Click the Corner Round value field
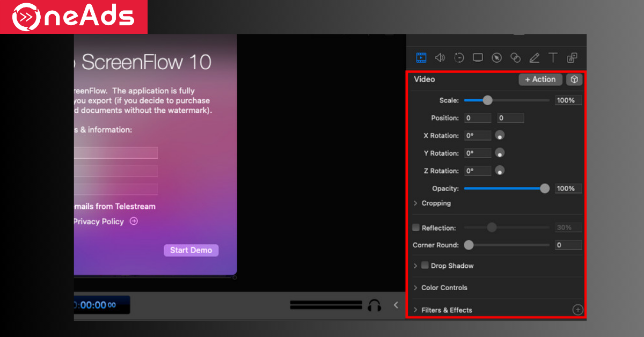This screenshot has height=337, width=644. pyautogui.click(x=568, y=245)
